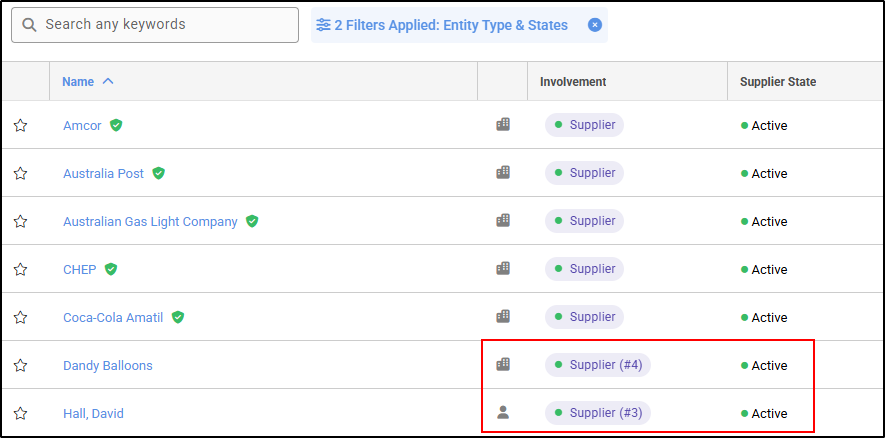Open the Dandy Balloons record
This screenshot has height=438, width=885.
108,365
